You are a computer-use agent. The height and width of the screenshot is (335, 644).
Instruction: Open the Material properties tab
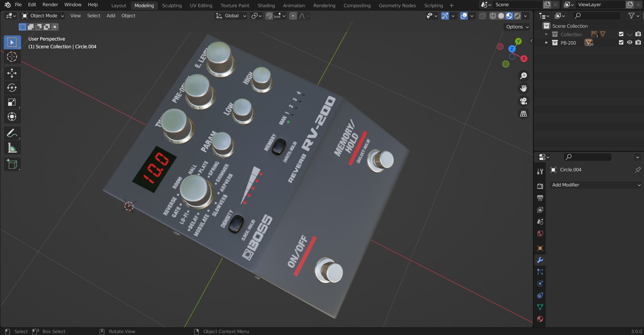tap(540, 319)
